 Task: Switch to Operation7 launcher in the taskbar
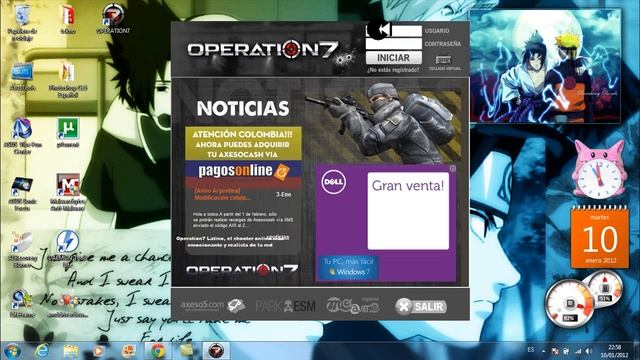pos(216,351)
